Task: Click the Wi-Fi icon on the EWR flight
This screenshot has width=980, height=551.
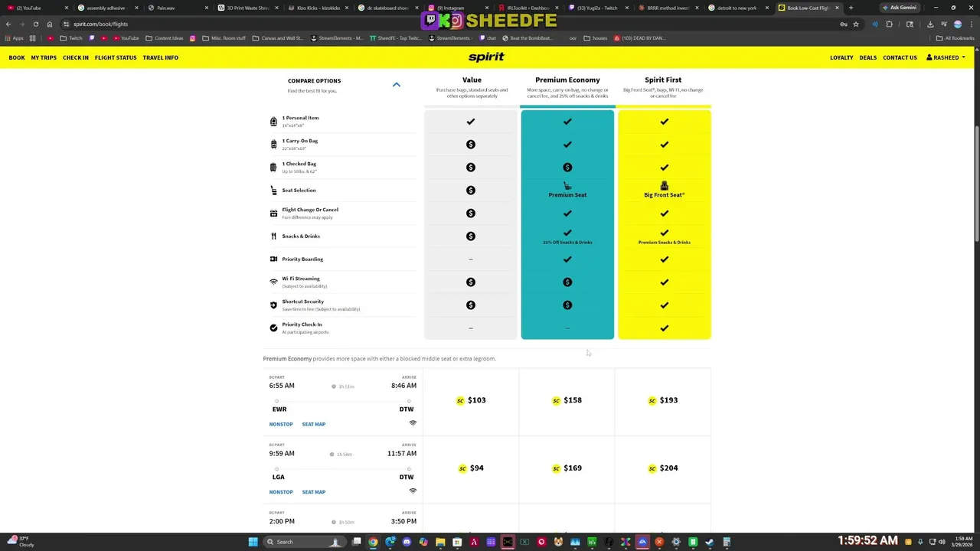Action: pyautogui.click(x=413, y=423)
